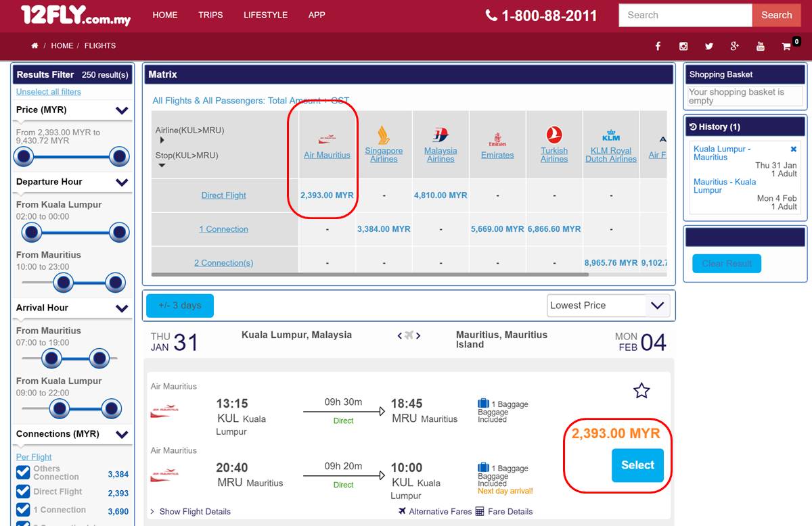Click the KLM logo in matrix

click(x=611, y=135)
